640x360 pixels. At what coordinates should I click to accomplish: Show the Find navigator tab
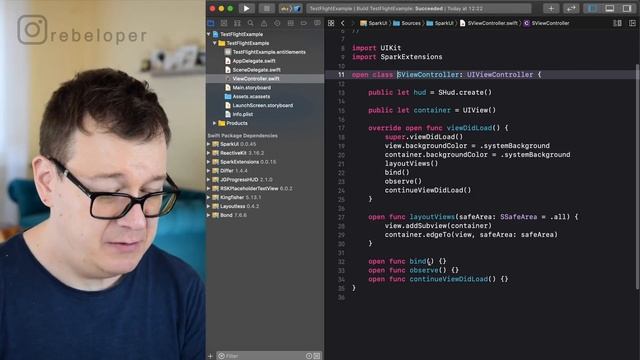coord(251,23)
